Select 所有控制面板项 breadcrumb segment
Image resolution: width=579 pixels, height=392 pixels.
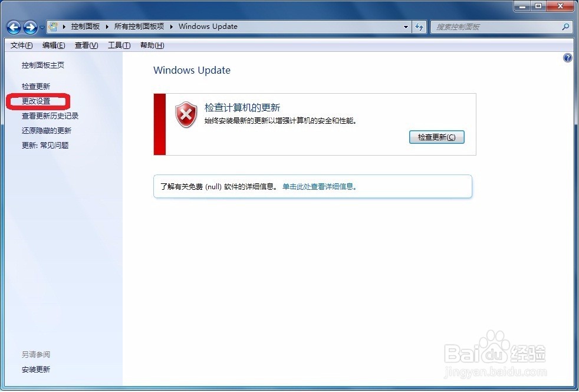click(x=139, y=27)
